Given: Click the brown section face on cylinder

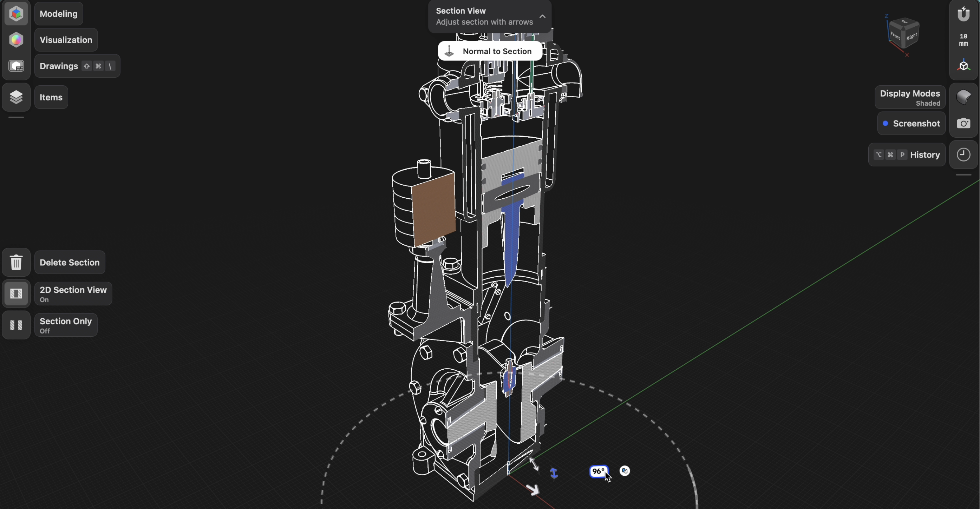Looking at the screenshot, I should pyautogui.click(x=433, y=210).
